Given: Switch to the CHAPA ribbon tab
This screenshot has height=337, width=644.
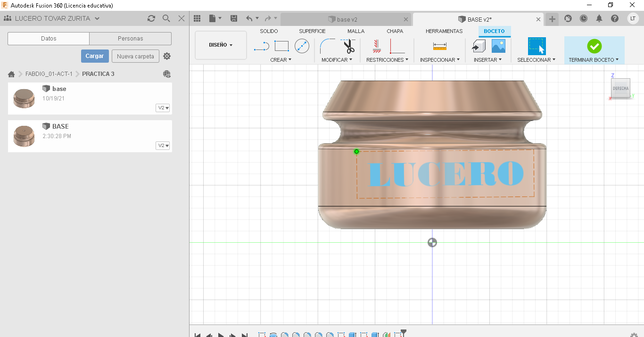Looking at the screenshot, I should (395, 31).
